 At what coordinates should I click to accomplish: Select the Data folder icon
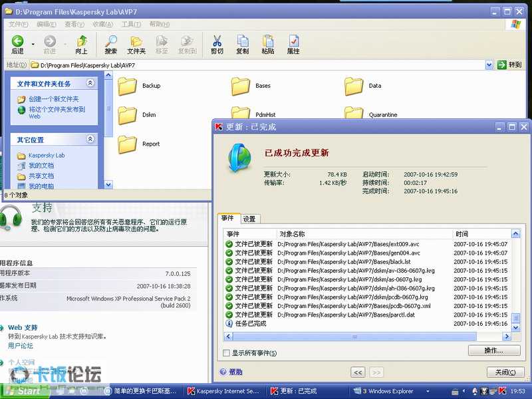354,86
